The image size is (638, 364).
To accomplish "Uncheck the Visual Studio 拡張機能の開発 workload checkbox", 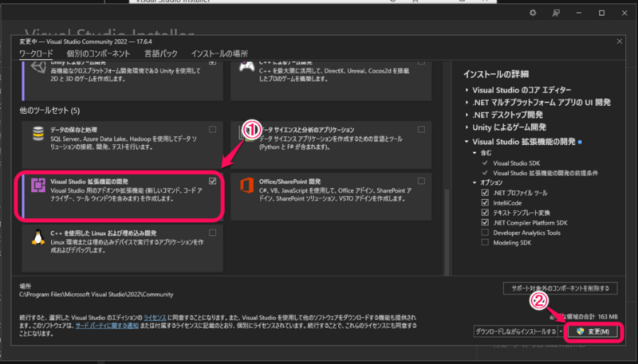I will click(212, 181).
